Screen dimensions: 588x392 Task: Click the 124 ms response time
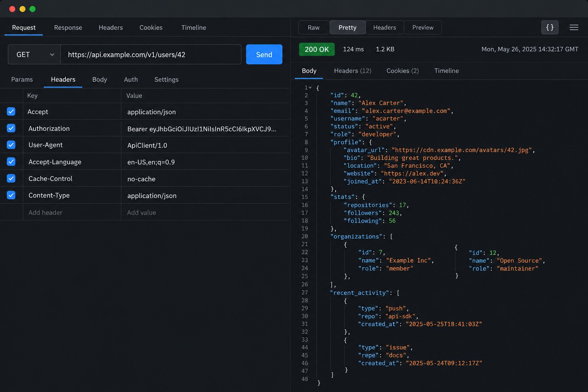tap(353, 49)
